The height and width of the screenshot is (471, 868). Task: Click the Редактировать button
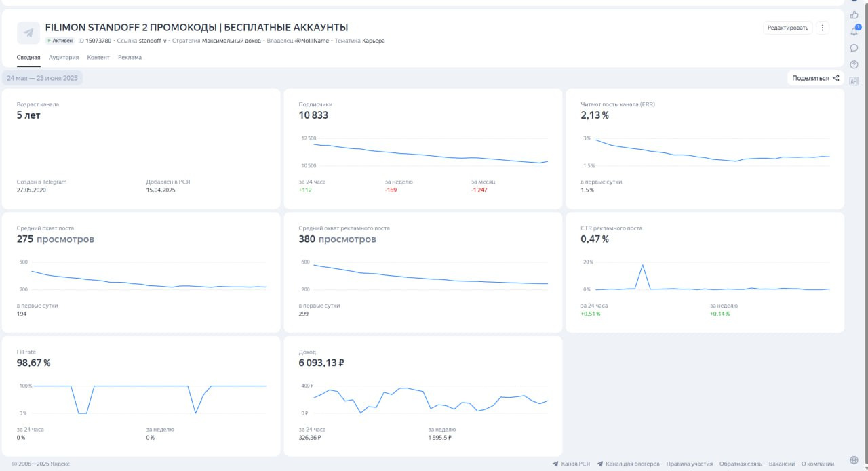click(787, 28)
